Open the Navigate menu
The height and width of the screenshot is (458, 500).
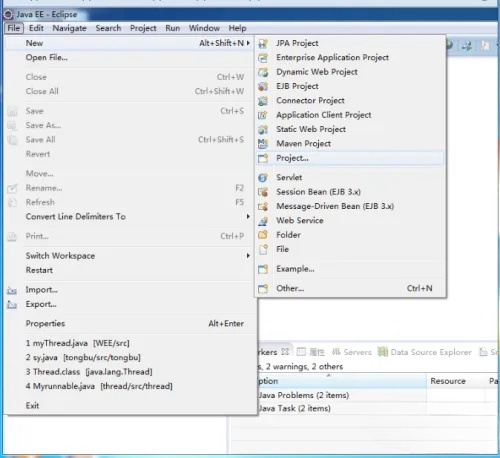point(69,28)
